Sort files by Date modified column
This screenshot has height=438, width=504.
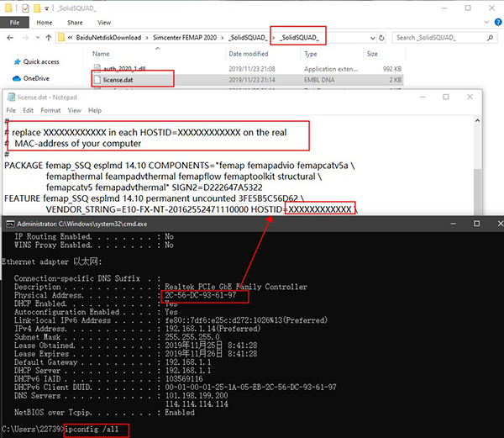tap(248, 54)
